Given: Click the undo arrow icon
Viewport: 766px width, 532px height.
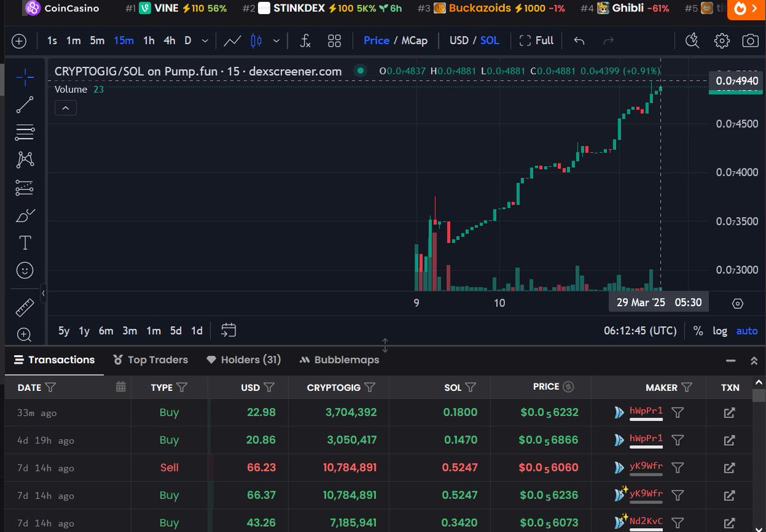Looking at the screenshot, I should [x=579, y=41].
